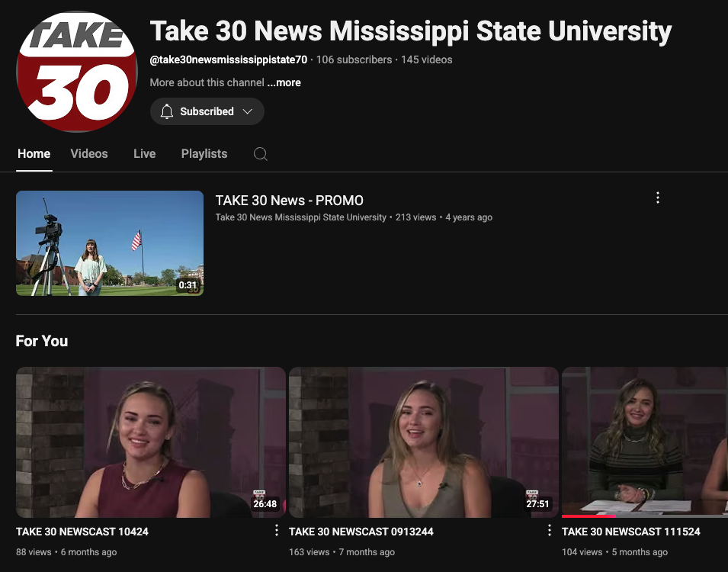Click the notification bell icon on Subscribed

pyautogui.click(x=167, y=111)
